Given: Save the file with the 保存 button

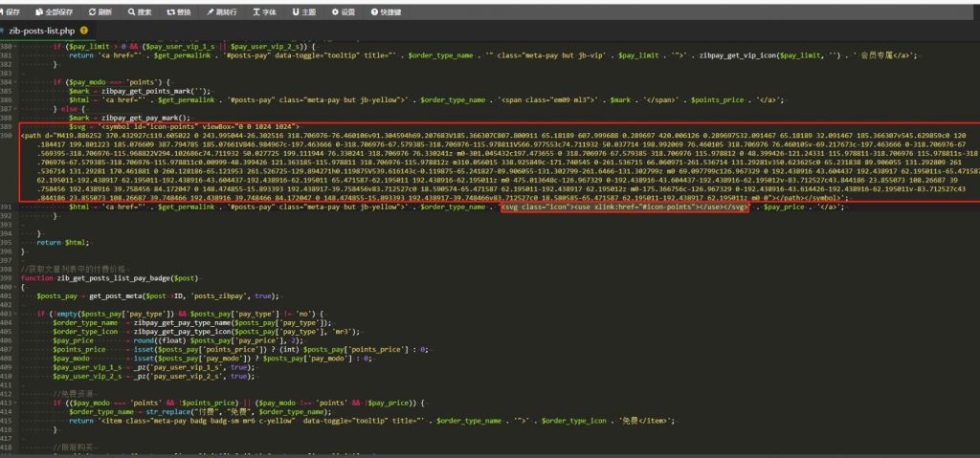Looking at the screenshot, I should point(11,11).
